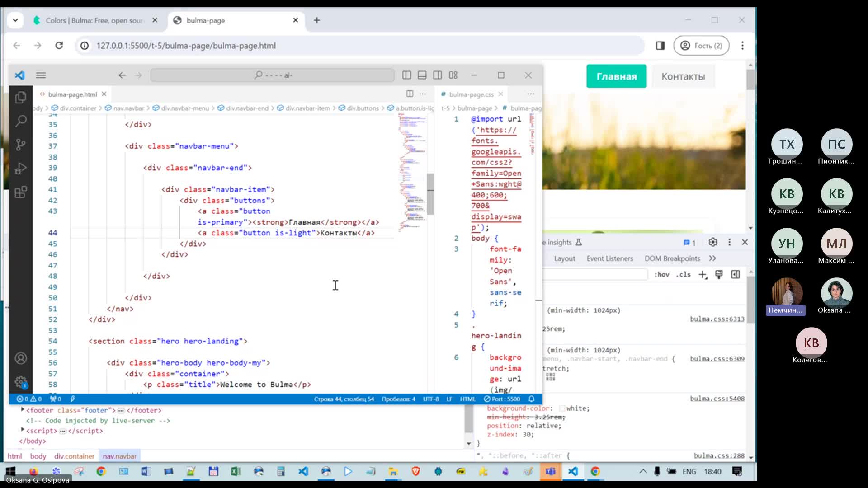This screenshot has width=868, height=488.
Task: Go back in VS Code navigation
Action: pyautogui.click(x=122, y=75)
